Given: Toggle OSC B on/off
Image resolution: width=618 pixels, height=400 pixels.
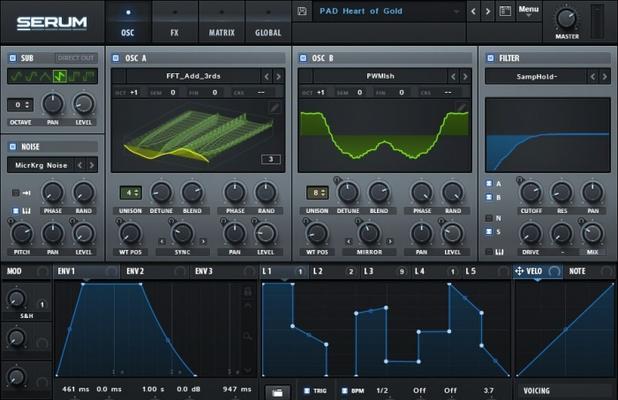Looking at the screenshot, I should click(303, 58).
